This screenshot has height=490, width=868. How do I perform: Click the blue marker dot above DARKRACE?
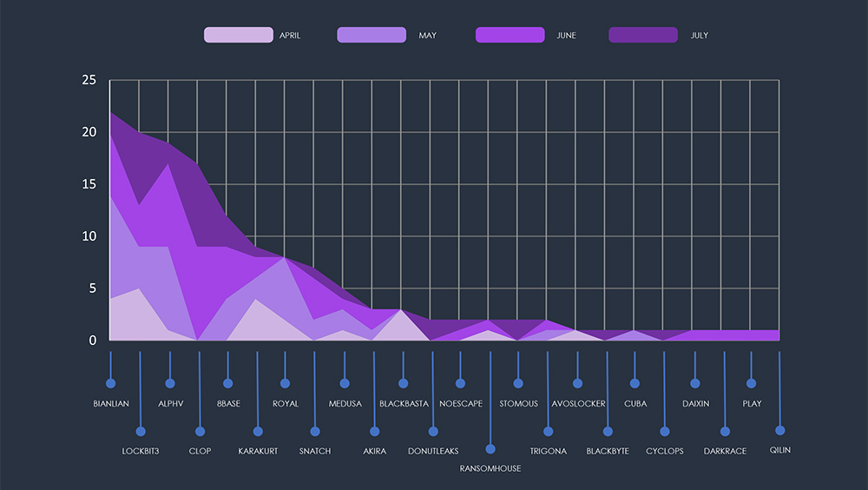(x=725, y=431)
